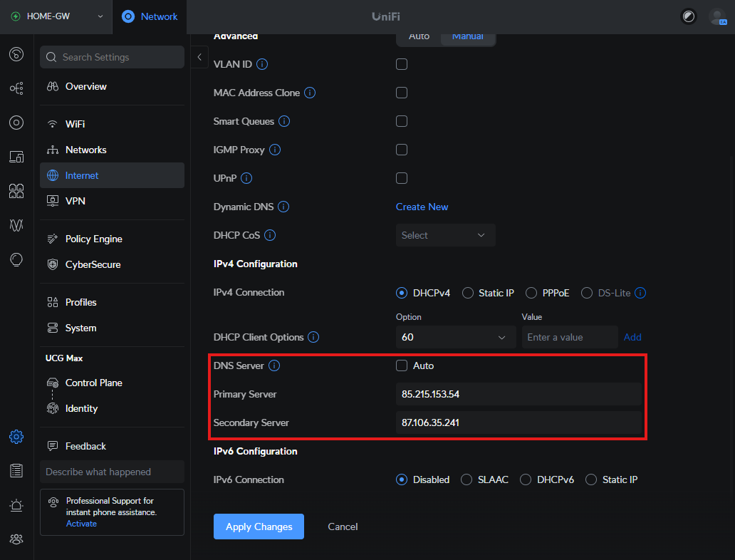The width and height of the screenshot is (735, 560).
Task: Open the Policy Engine page
Action: 112,239
